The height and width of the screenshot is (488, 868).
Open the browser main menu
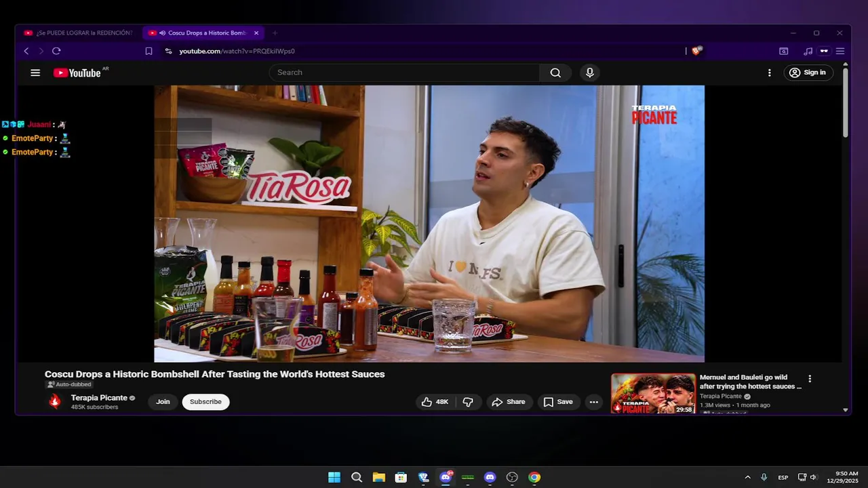click(840, 51)
